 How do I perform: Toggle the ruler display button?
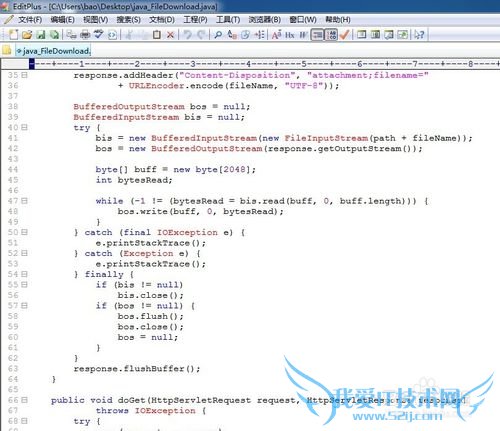pyautogui.click(x=318, y=35)
